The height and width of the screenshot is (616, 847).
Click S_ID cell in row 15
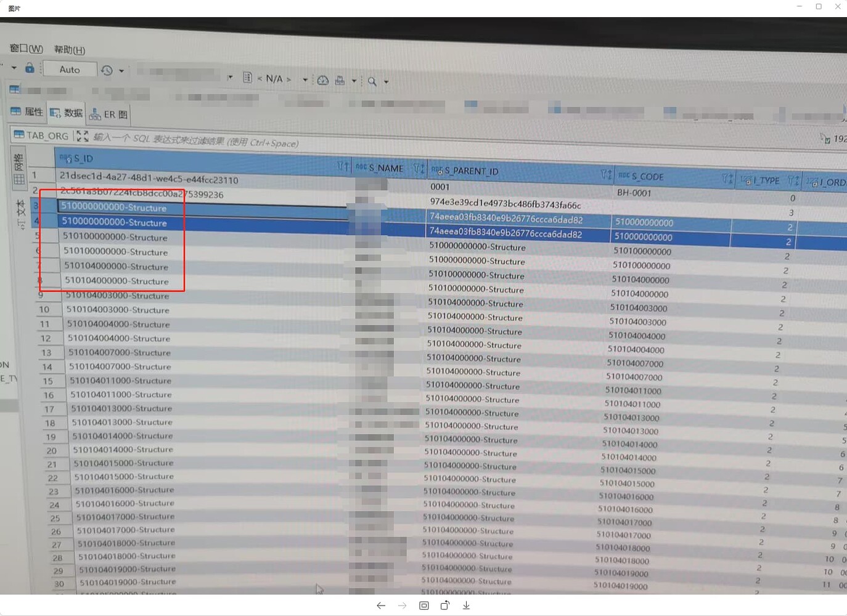point(121,381)
